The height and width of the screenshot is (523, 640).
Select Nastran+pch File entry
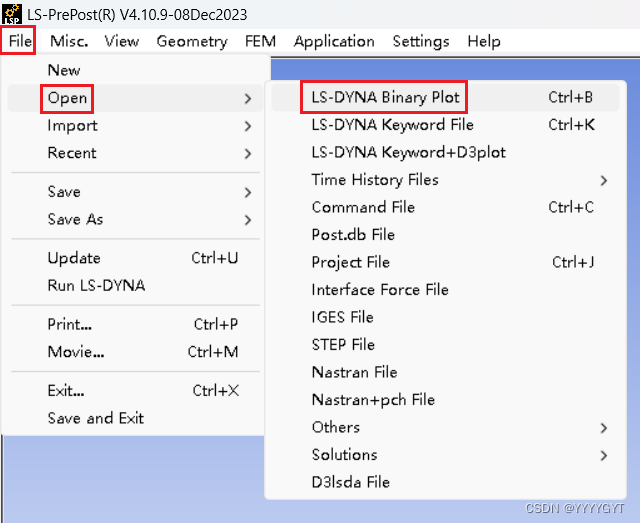pos(446,400)
